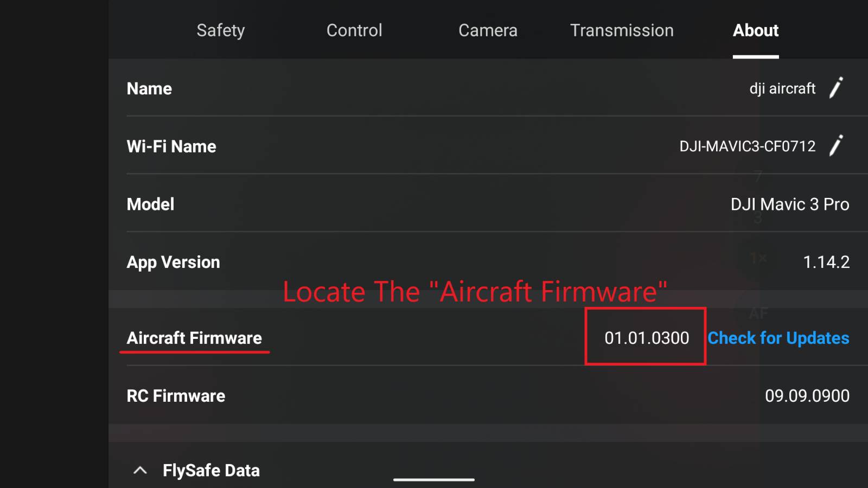Tap the dji aircraft name value
Screen dimensions: 868x488
point(782,88)
